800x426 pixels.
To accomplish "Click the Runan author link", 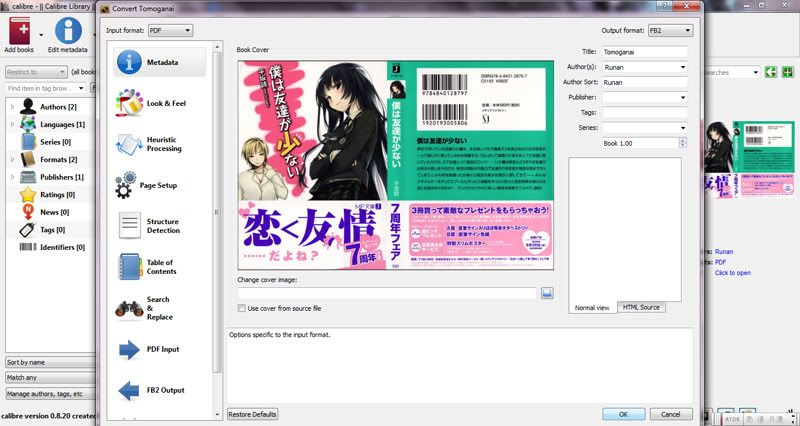I will [724, 252].
